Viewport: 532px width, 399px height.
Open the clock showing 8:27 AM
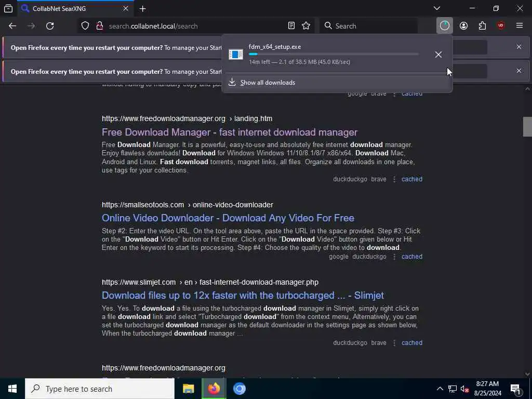pyautogui.click(x=487, y=389)
